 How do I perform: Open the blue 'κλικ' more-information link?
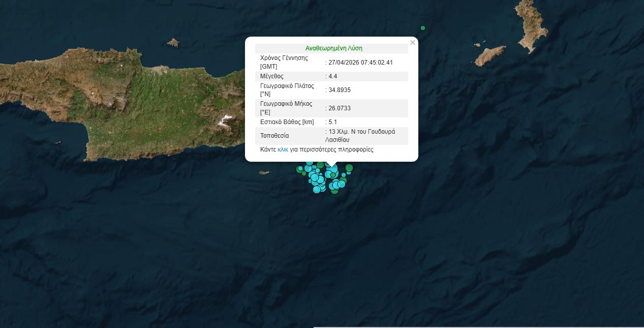tap(283, 150)
